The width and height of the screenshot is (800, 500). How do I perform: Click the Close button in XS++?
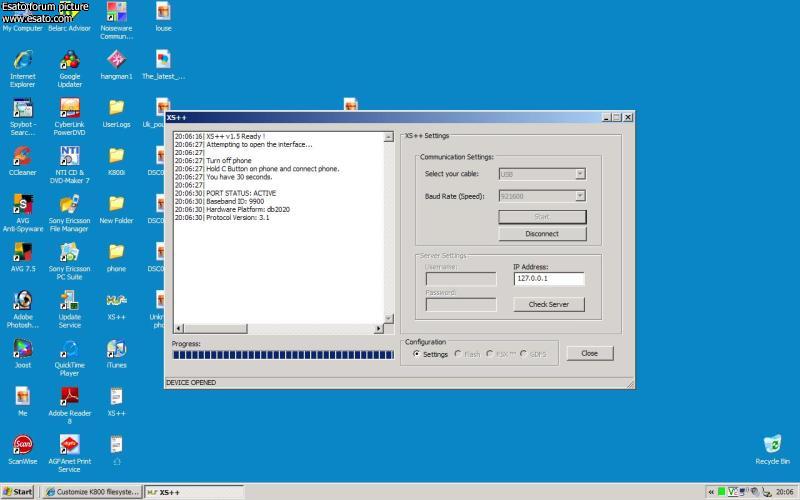pyautogui.click(x=589, y=353)
